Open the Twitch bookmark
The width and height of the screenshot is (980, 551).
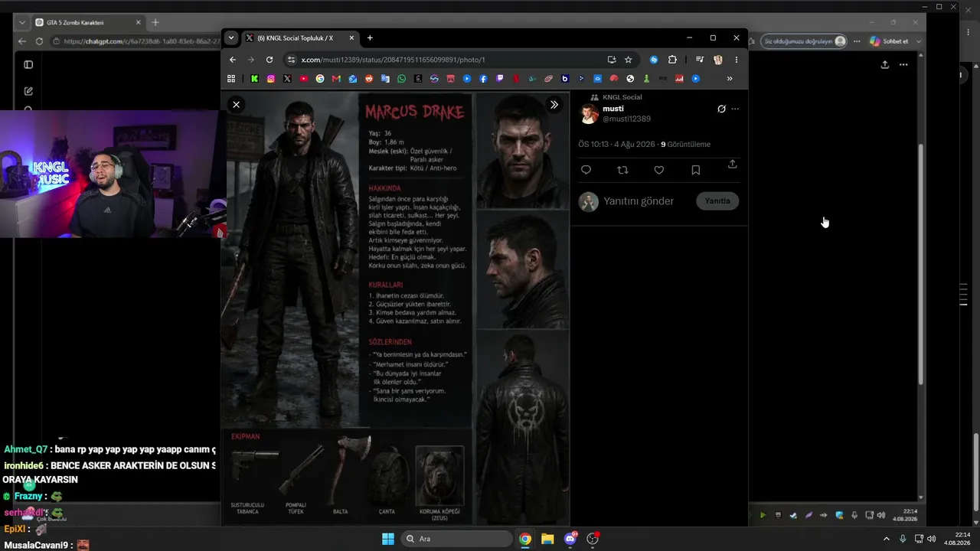click(x=500, y=79)
